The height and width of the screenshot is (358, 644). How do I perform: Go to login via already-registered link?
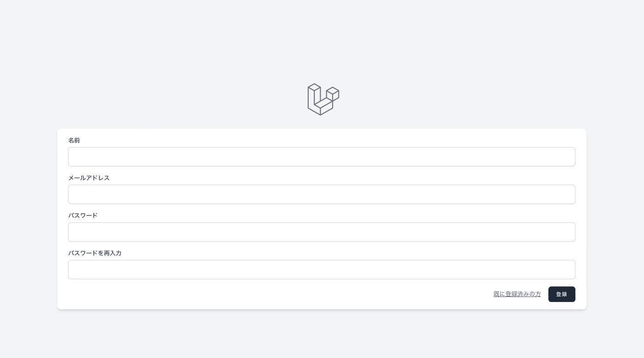517,294
